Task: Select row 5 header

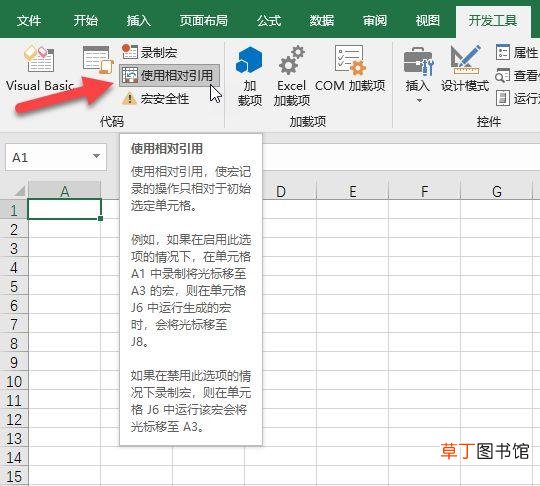Action: tap(14, 286)
